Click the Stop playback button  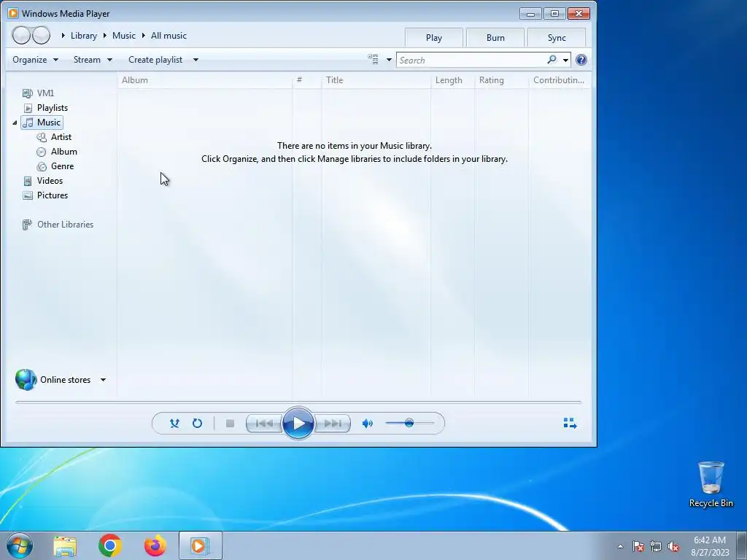[230, 424]
